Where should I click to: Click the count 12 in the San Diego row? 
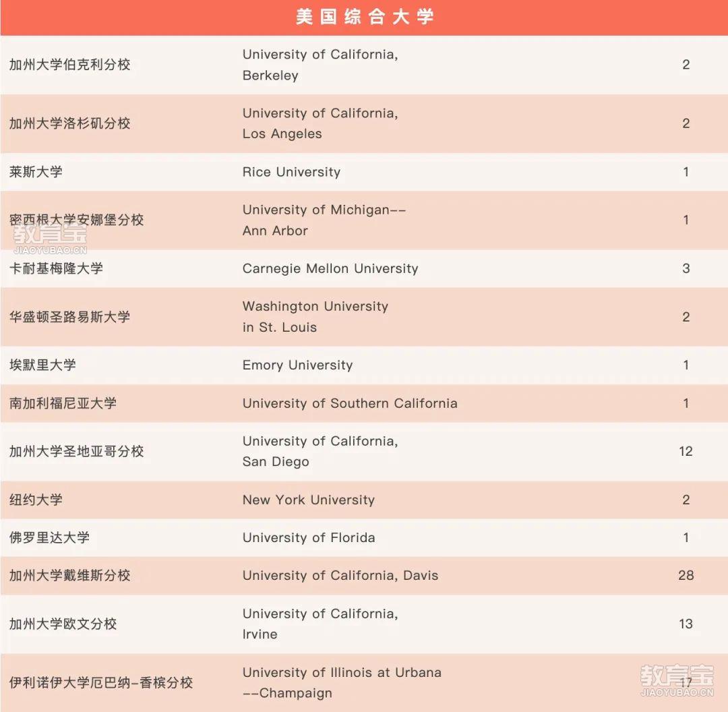686,452
